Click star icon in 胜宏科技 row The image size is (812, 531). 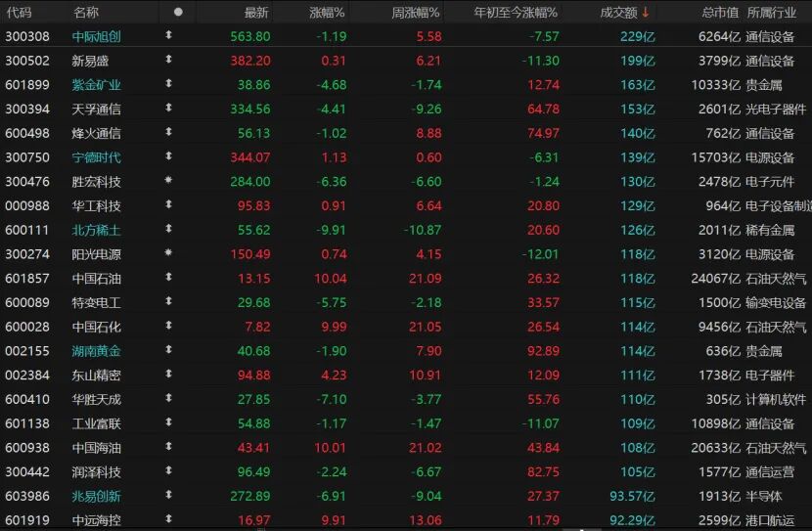[168, 180]
